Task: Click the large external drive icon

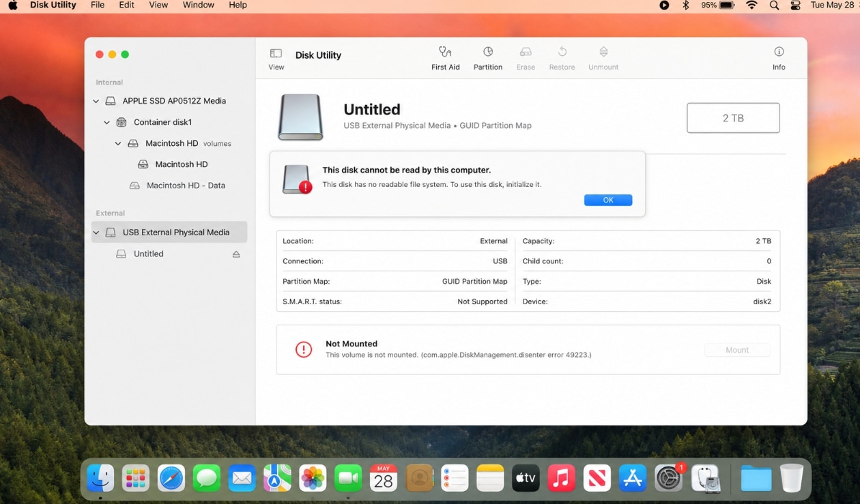Action: (300, 117)
